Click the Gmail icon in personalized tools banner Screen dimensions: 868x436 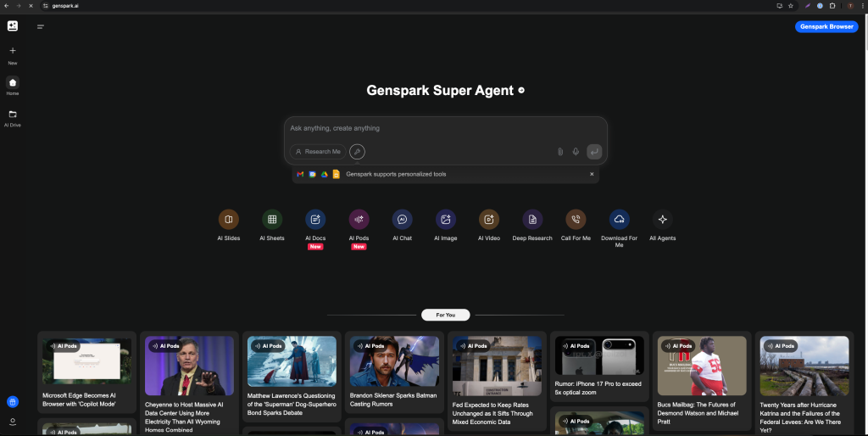tap(300, 174)
